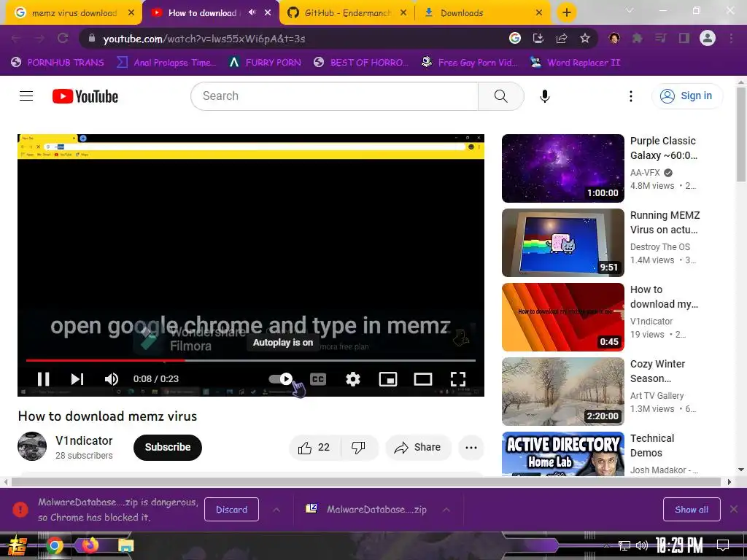This screenshot has height=560, width=747.
Task: Like the video
Action: pyautogui.click(x=314, y=447)
